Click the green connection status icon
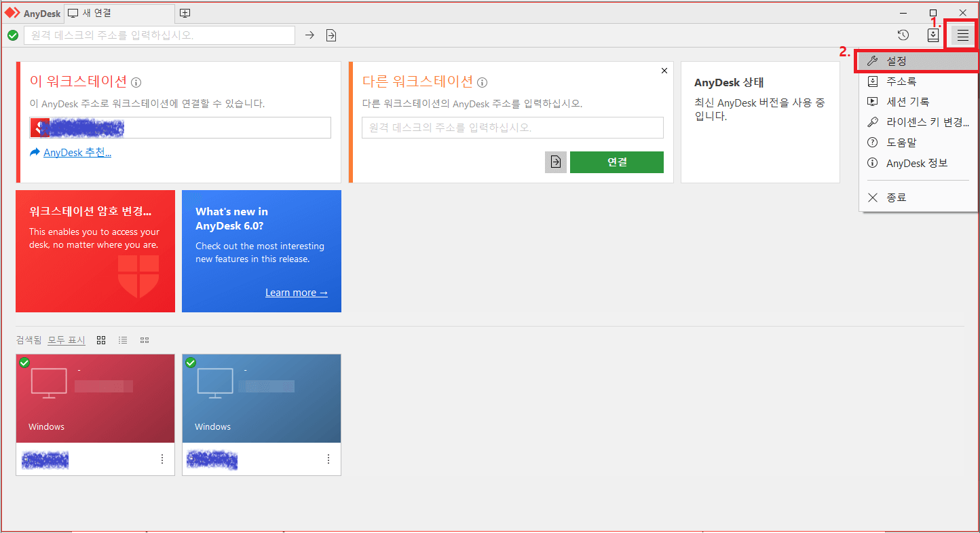The image size is (980, 533). tap(13, 35)
